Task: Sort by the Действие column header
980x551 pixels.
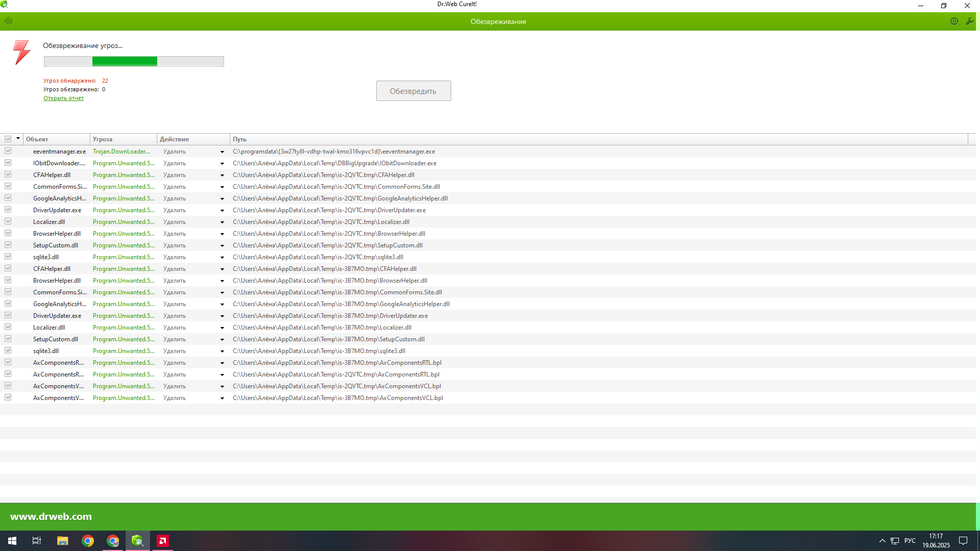Action: tap(193, 139)
